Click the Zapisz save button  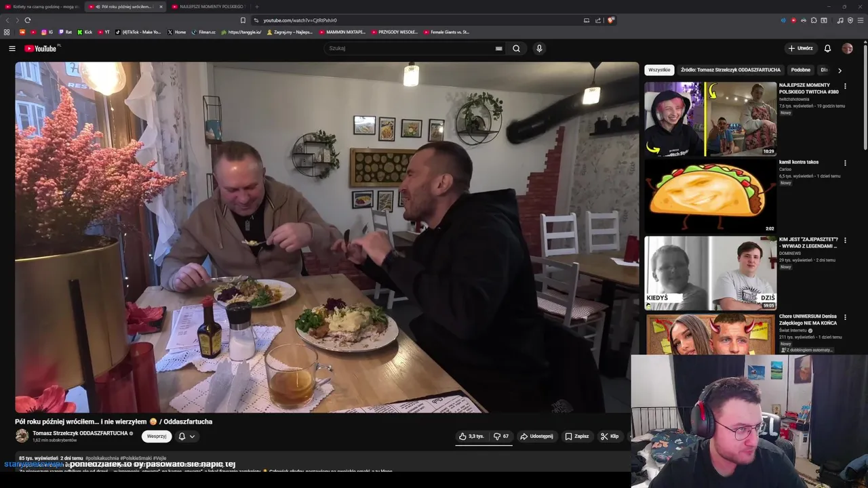[x=577, y=436]
